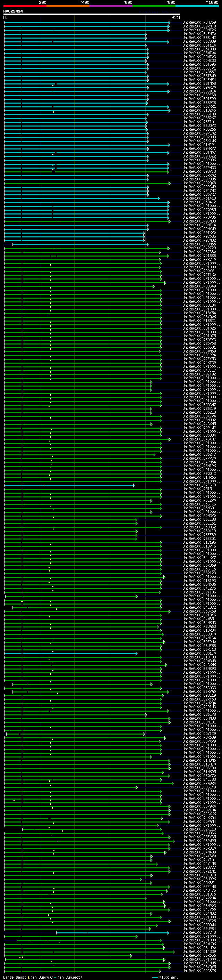Viewport: 222px width, 980px height.
Task: Click the AV622494 query title
Action: pyautogui.click(x=13, y=11)
